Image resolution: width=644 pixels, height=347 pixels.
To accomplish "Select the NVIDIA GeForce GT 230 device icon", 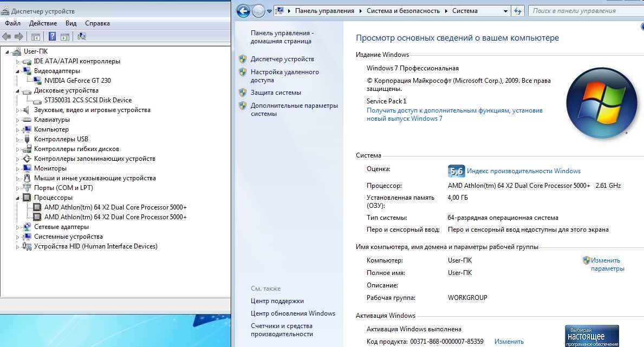I will (38, 81).
